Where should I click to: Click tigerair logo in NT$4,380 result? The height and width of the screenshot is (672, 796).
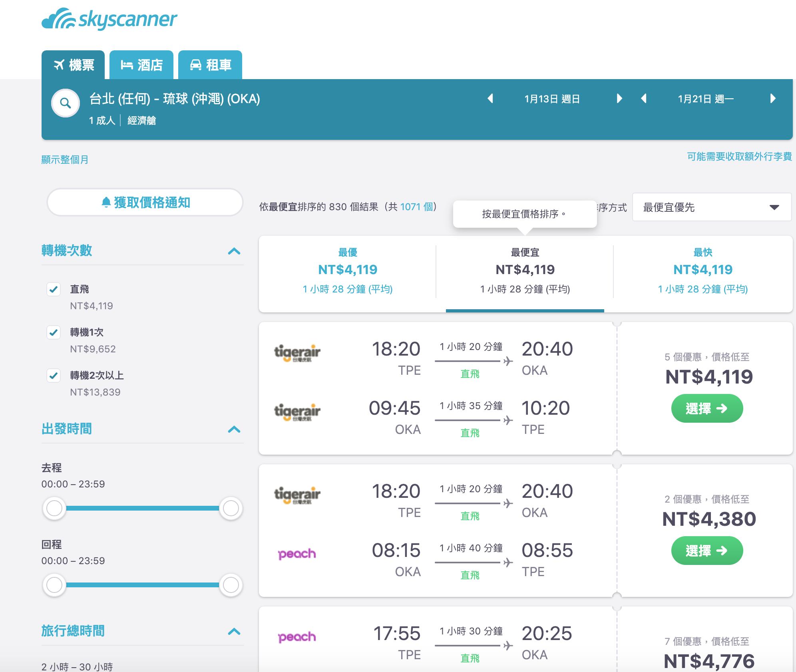coord(297,495)
